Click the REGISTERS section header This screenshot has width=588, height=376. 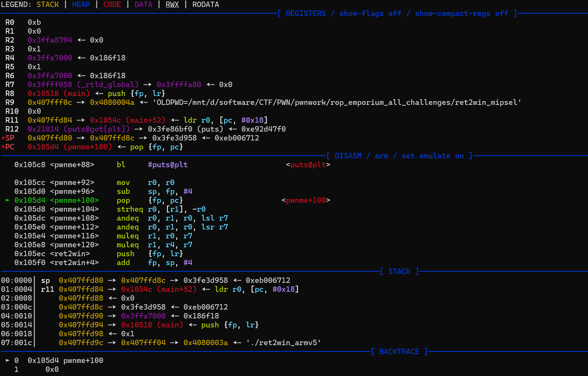click(x=397, y=13)
